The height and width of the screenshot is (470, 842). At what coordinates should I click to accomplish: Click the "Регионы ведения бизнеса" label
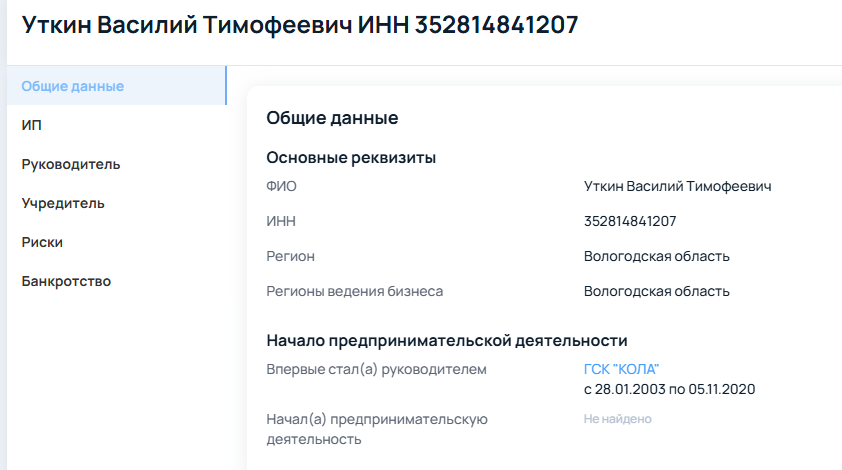354,291
